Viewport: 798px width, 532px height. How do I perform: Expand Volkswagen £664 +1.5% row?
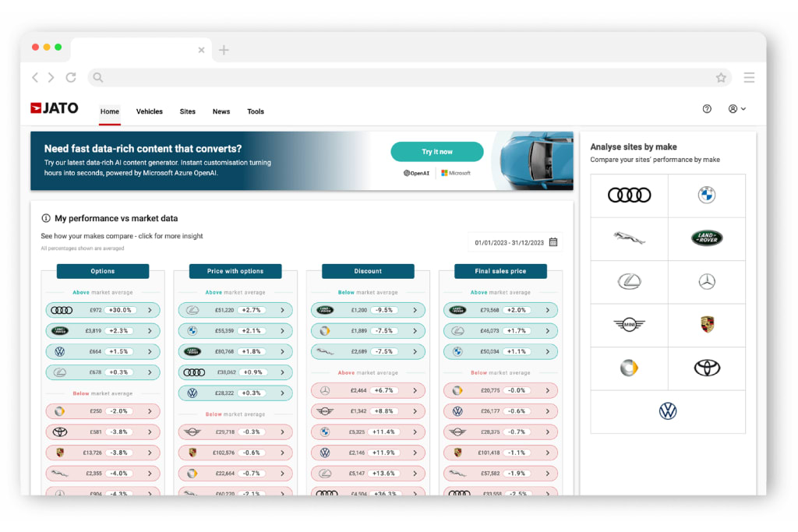103,351
